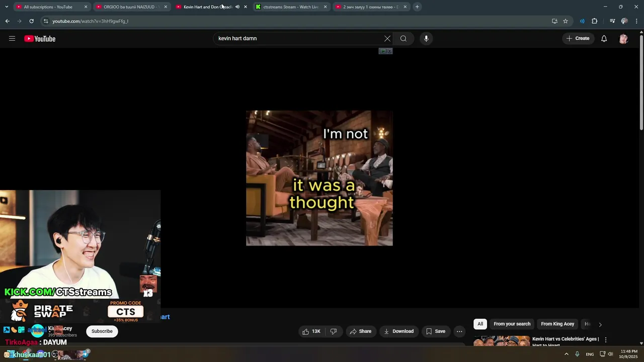The height and width of the screenshot is (362, 644).
Task: Close the Kevin Hart tab
Action: tap(246, 7)
